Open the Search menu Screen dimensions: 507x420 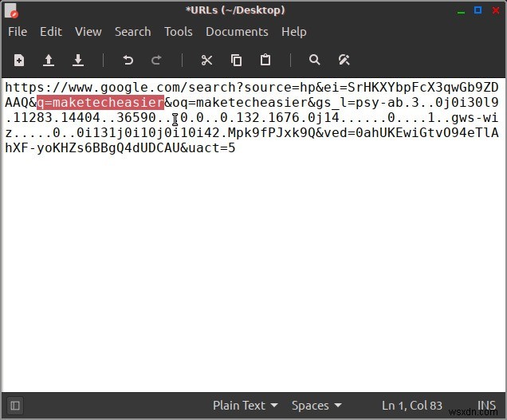pos(133,32)
